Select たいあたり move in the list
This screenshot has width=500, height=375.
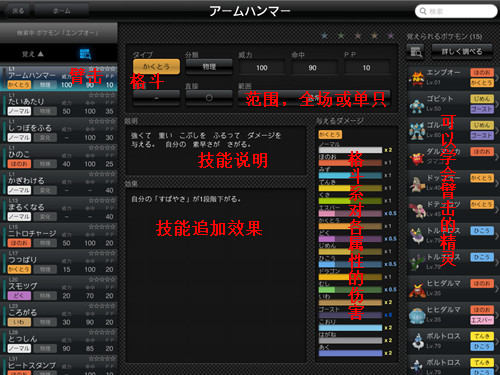[59, 105]
